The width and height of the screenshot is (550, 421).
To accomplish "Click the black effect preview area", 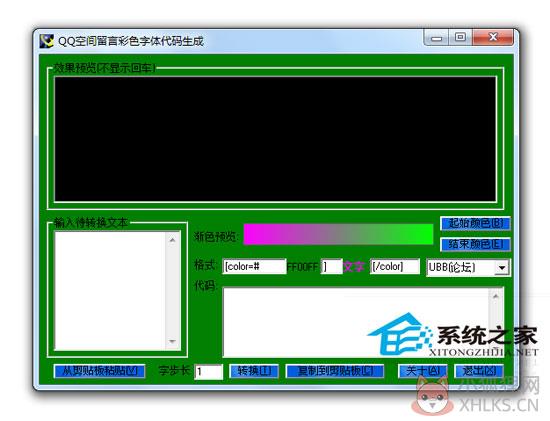I will coord(275,139).
